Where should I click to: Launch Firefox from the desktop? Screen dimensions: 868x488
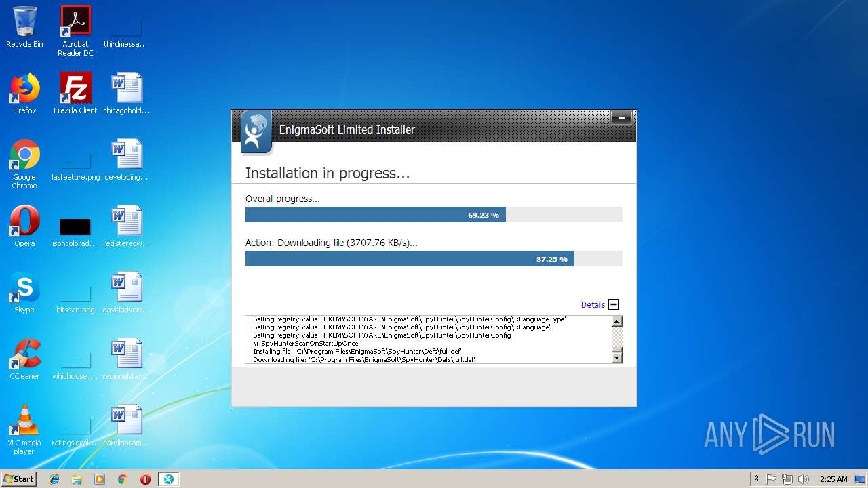[x=24, y=93]
